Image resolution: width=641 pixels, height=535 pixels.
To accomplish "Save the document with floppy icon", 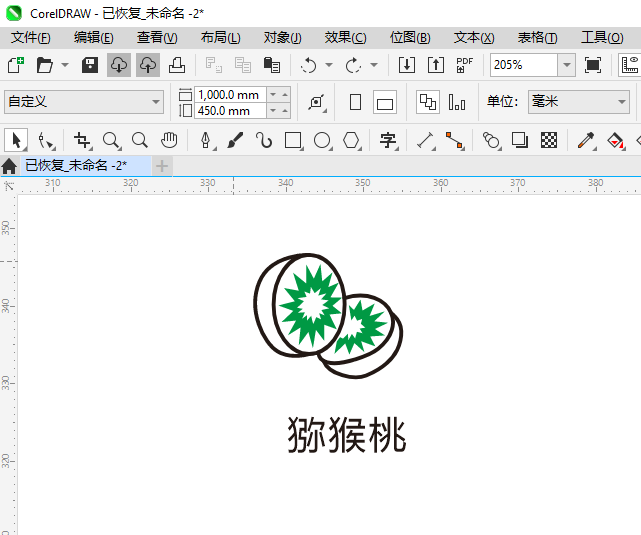I will pos(90,65).
